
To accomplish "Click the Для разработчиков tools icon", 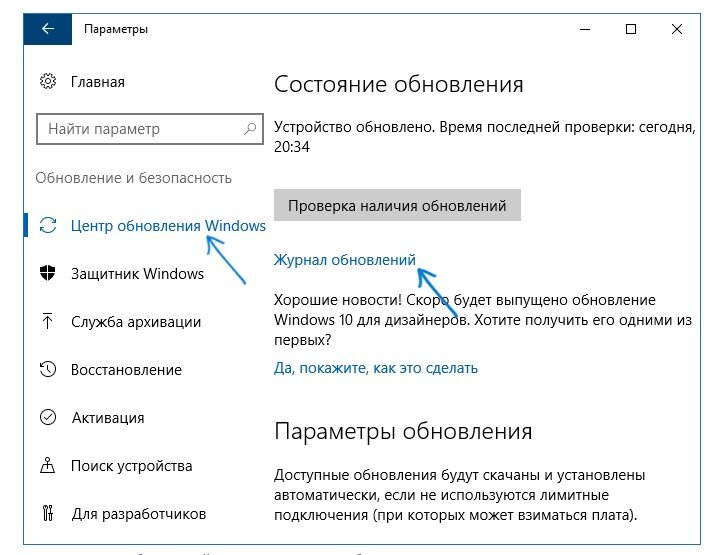I will click(x=48, y=513).
